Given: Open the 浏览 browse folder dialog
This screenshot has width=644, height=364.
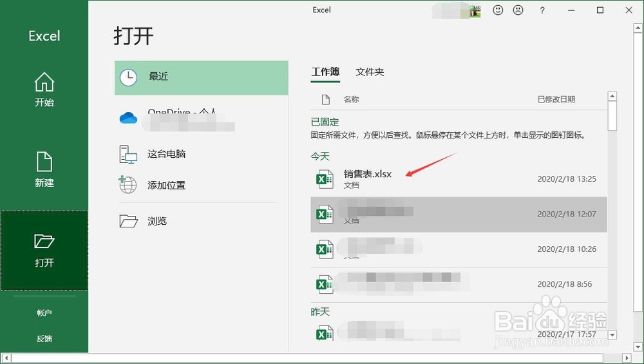Looking at the screenshot, I should click(x=201, y=221).
